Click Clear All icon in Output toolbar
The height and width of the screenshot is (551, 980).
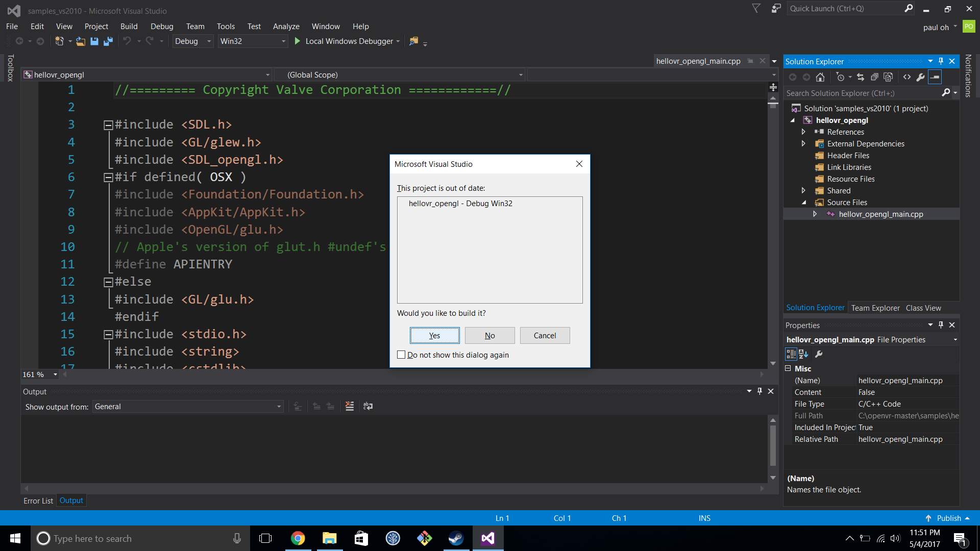click(x=350, y=406)
